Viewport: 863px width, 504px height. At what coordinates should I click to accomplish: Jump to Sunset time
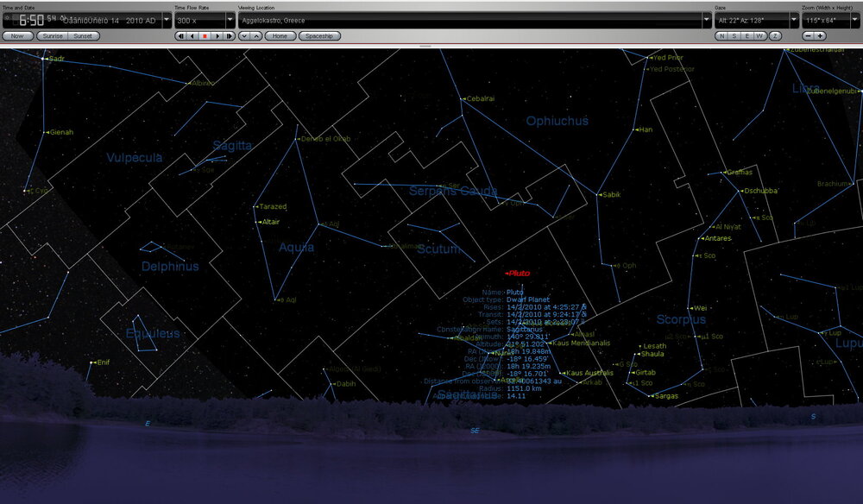pos(84,36)
